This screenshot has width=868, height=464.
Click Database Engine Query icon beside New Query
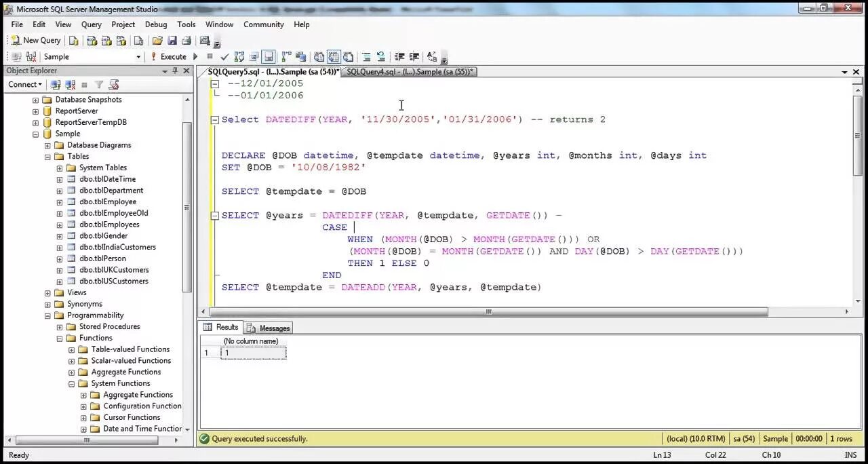74,41
